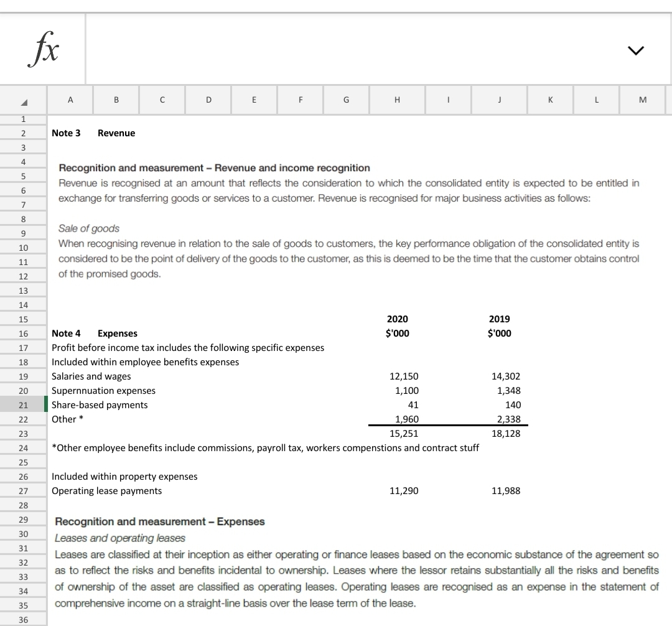Select column A header

pos(70,100)
